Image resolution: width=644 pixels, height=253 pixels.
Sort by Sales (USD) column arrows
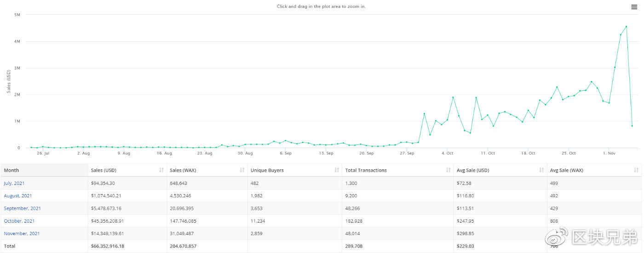click(161, 170)
